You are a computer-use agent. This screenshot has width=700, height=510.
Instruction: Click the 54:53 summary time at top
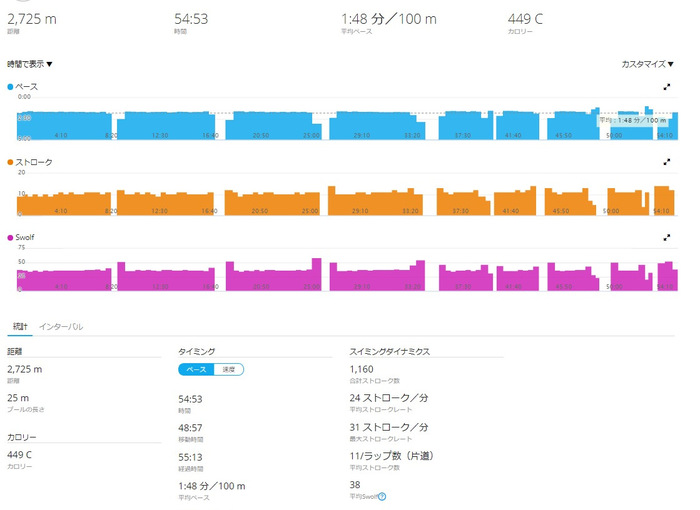click(x=191, y=19)
